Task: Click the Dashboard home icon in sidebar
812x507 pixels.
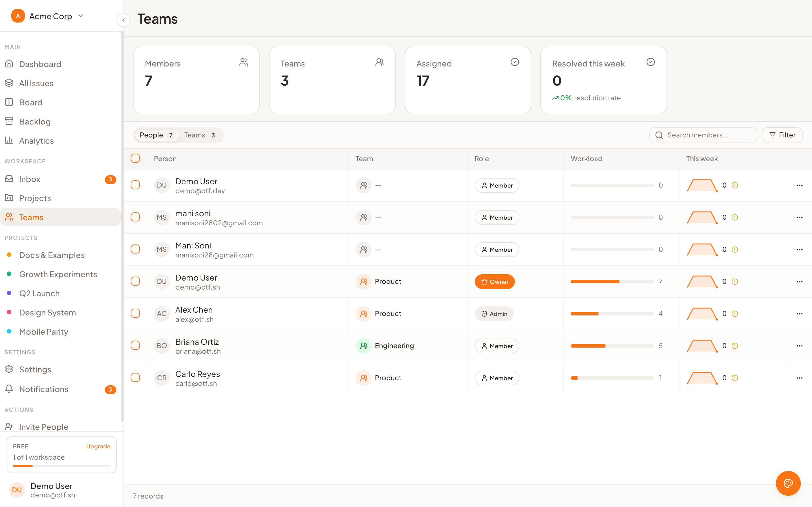Action: pos(9,64)
